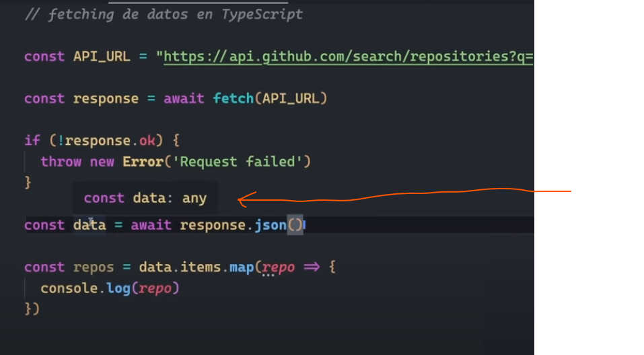This screenshot has height=355, width=644.
Task: Click the items property on data
Action: [x=204, y=267]
